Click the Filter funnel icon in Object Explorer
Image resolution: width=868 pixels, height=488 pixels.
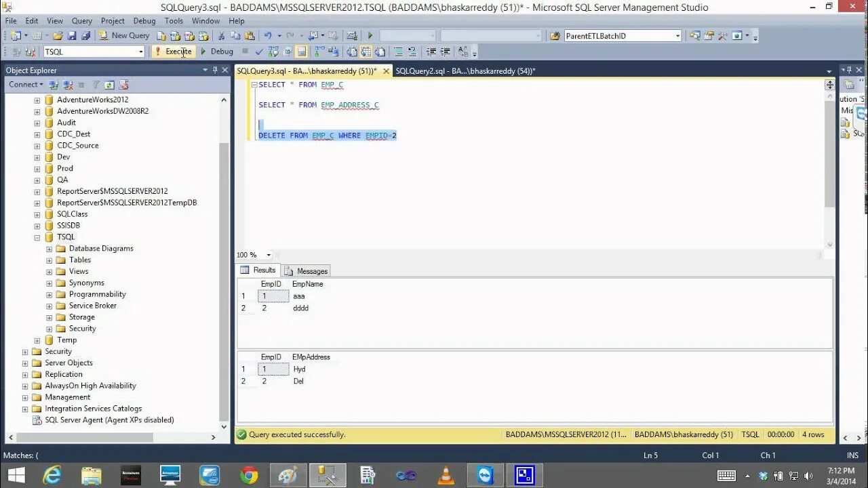(96, 85)
